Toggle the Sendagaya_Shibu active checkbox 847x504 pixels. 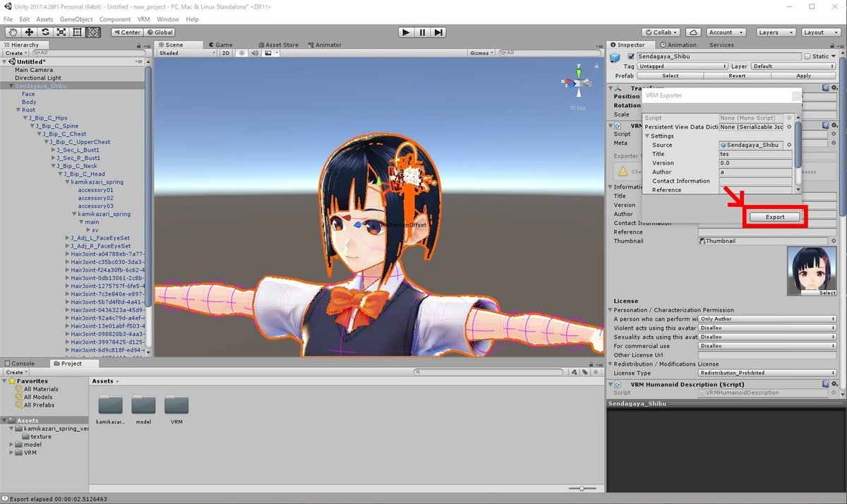coord(632,56)
